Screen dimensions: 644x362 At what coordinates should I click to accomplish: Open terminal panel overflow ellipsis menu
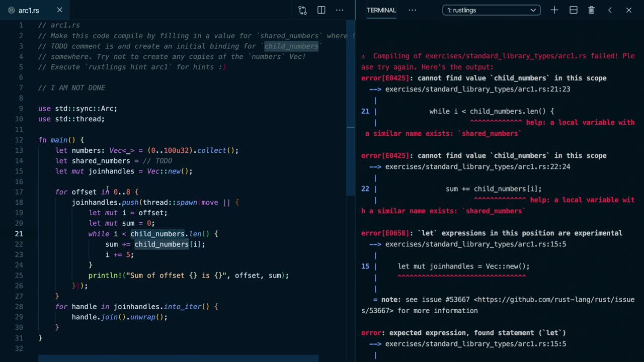[412, 10]
